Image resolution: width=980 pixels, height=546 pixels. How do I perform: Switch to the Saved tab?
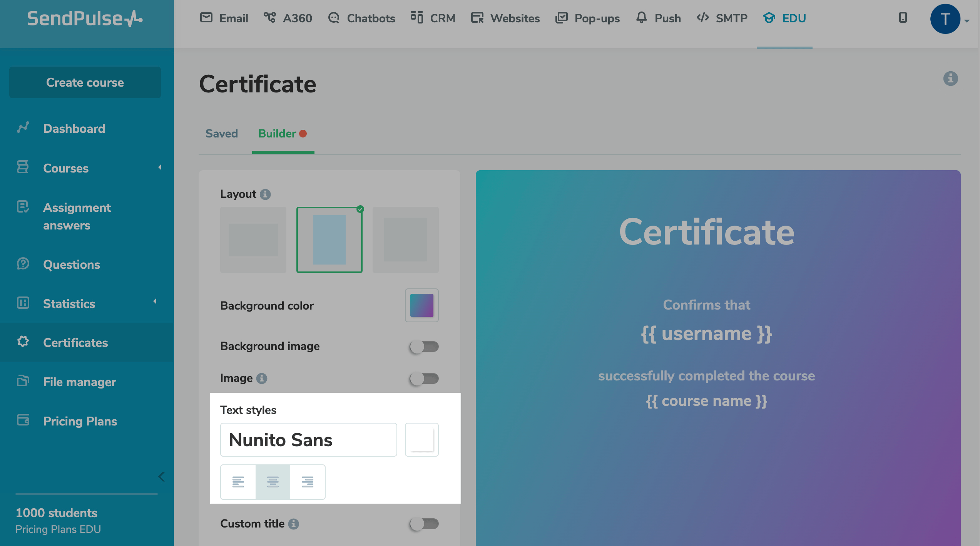pyautogui.click(x=221, y=134)
